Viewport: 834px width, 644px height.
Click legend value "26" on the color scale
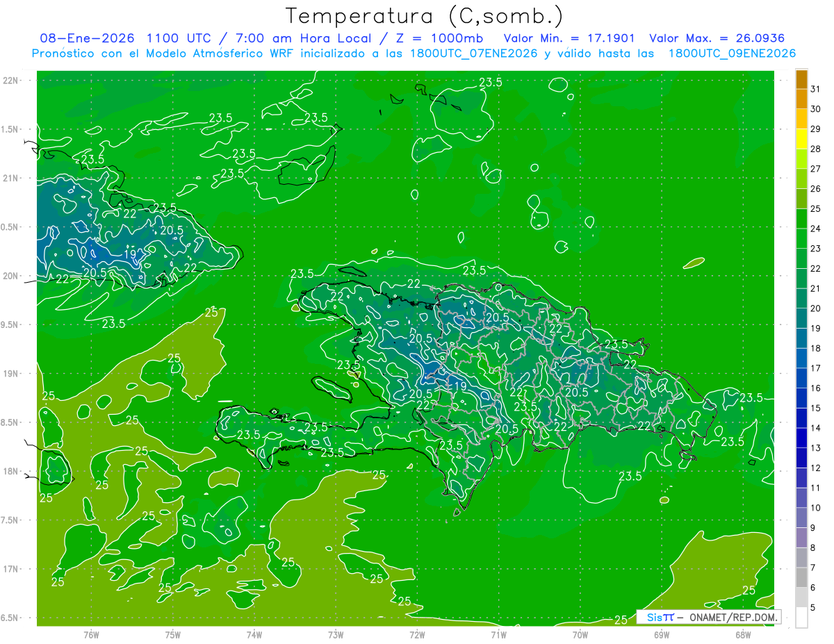816,188
